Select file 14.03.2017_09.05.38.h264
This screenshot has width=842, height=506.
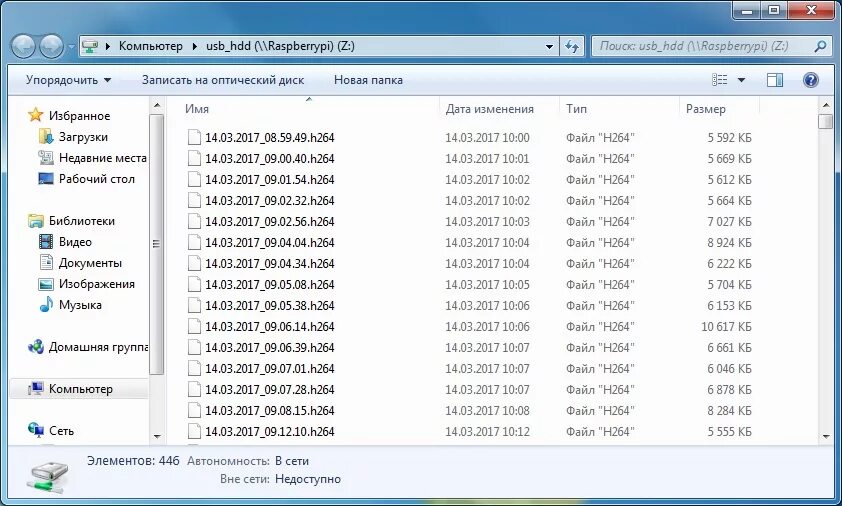point(270,305)
